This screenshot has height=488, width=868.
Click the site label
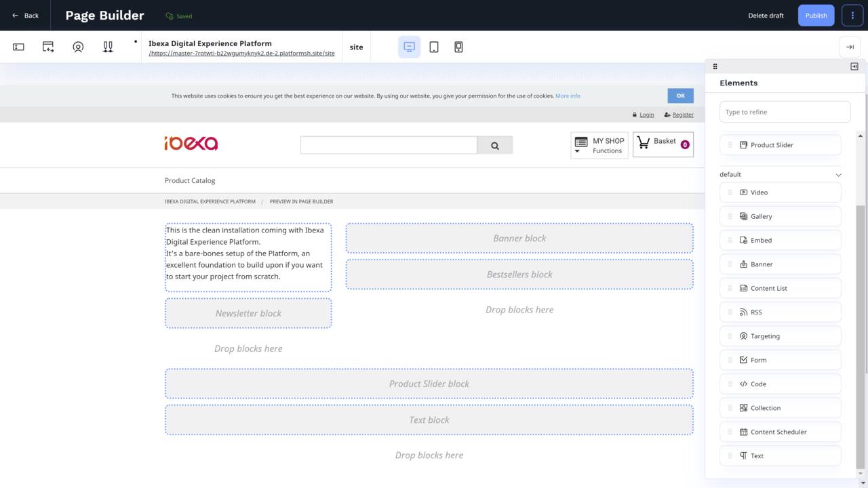356,47
